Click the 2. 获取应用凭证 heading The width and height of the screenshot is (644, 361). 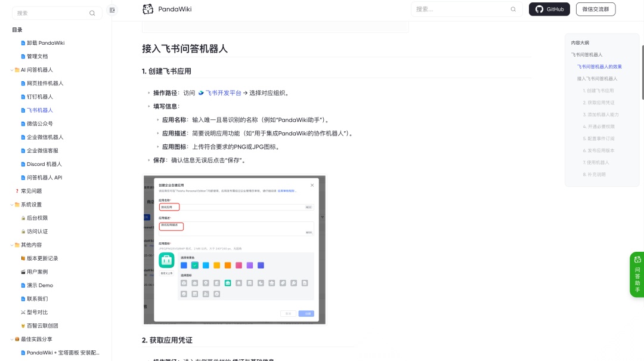167,340
